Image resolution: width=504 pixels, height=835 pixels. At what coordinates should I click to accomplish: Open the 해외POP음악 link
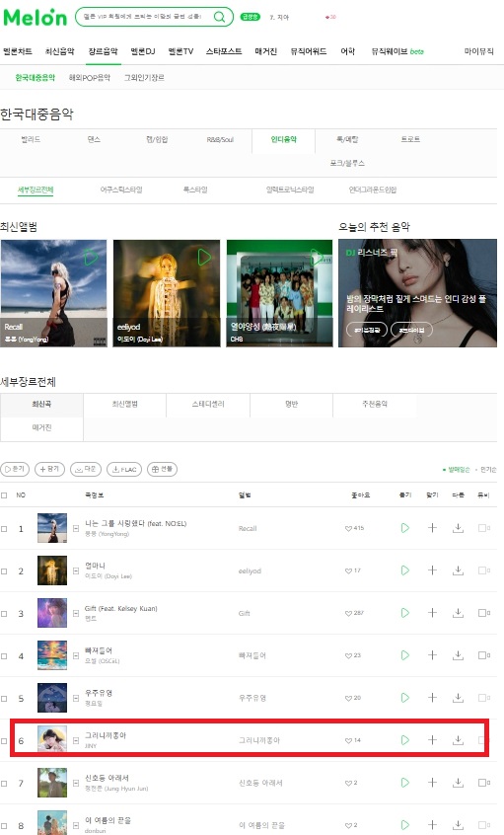pyautogui.click(x=90, y=78)
